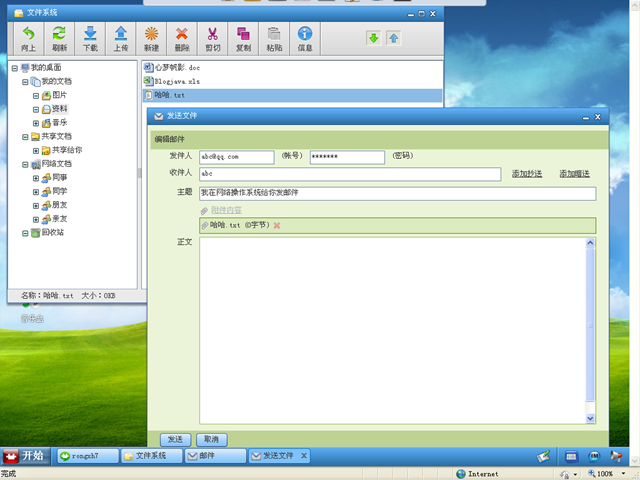Select the 图片 folder in tree
The height and width of the screenshot is (480, 640).
coord(55,95)
